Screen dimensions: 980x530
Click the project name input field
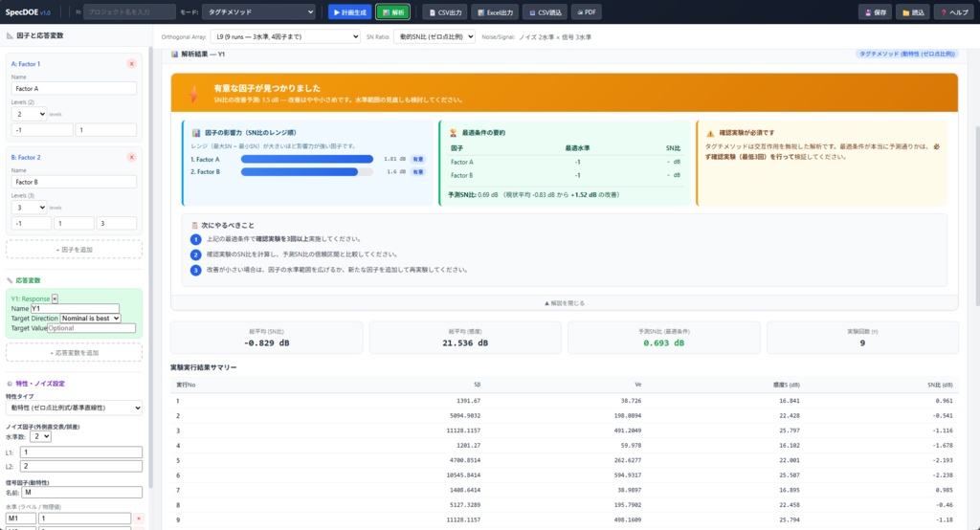(x=129, y=11)
